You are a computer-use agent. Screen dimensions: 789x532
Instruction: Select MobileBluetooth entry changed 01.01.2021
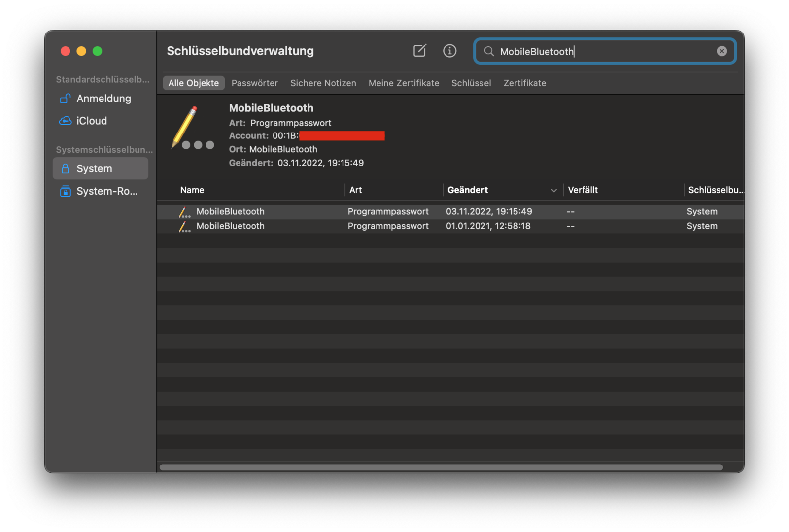230,226
